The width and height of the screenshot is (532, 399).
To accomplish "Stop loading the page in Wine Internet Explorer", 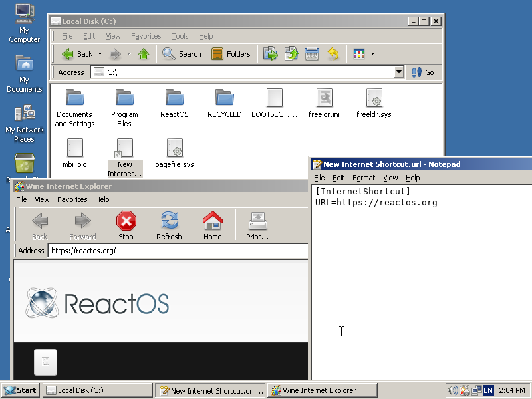I will (126, 225).
